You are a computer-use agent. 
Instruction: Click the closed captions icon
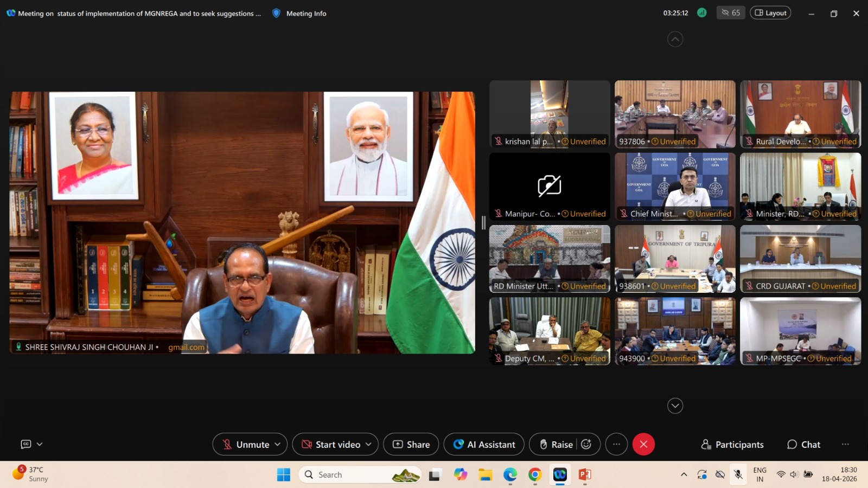[25, 444]
